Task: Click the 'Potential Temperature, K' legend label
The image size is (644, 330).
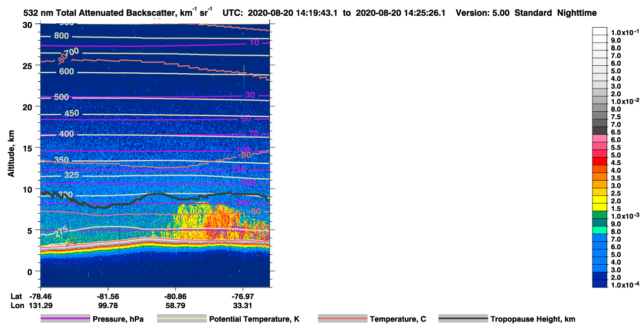Action: (x=254, y=319)
